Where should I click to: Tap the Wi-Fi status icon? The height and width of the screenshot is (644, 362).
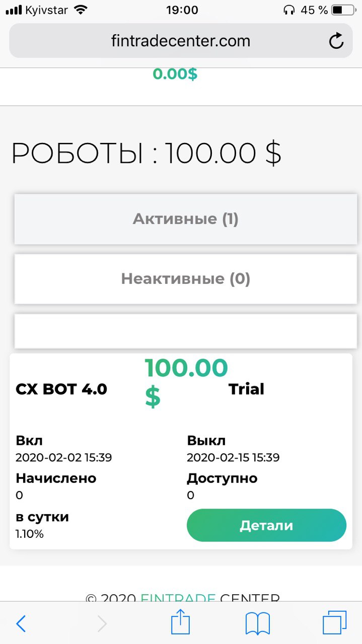click(x=80, y=10)
